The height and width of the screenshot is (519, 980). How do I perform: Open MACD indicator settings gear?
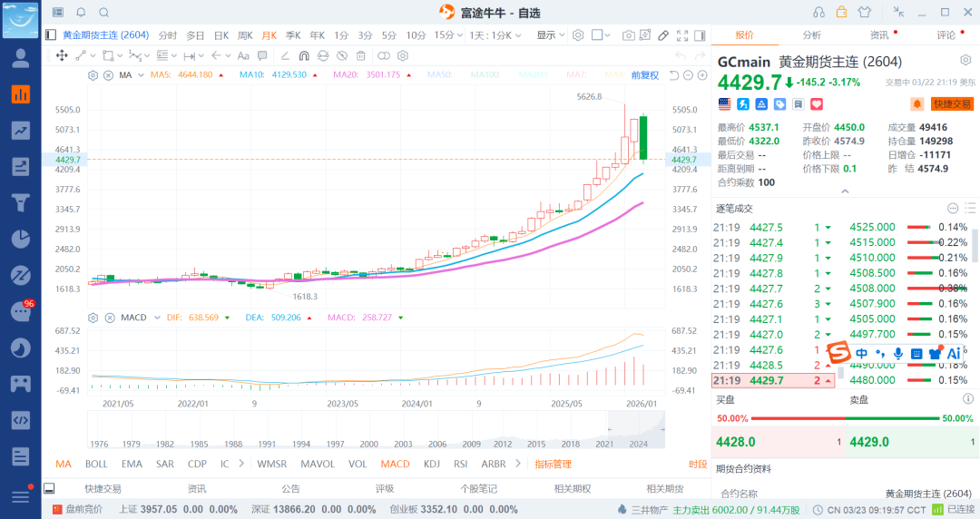click(93, 318)
